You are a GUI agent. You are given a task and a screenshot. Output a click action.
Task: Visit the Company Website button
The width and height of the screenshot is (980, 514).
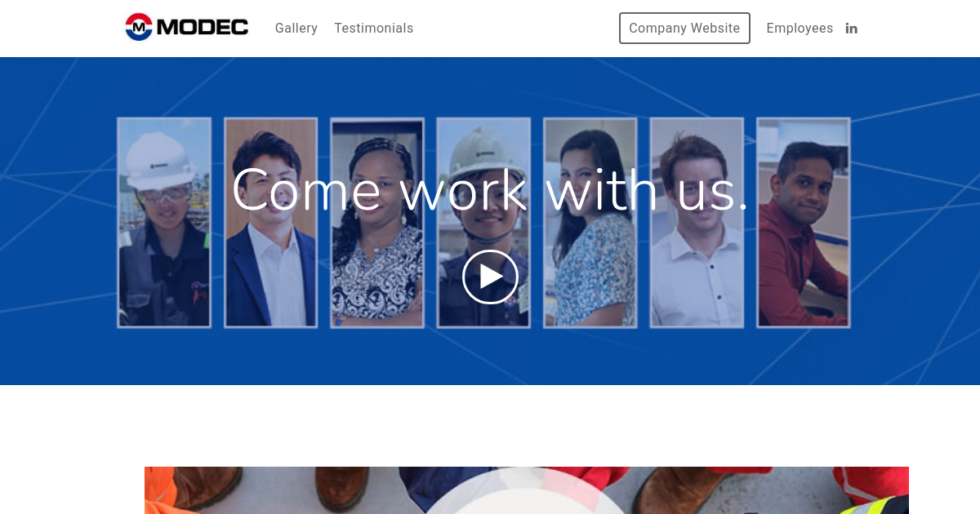(684, 28)
